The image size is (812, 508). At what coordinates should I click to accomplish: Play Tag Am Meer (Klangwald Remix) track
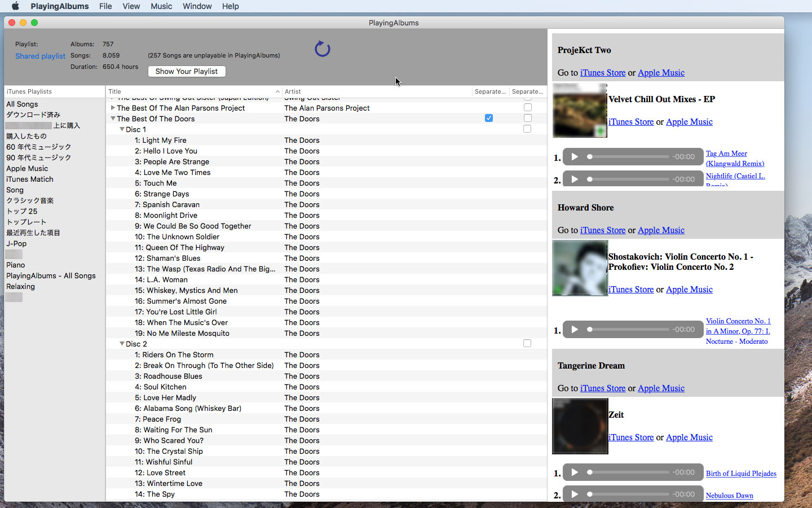pyautogui.click(x=575, y=157)
